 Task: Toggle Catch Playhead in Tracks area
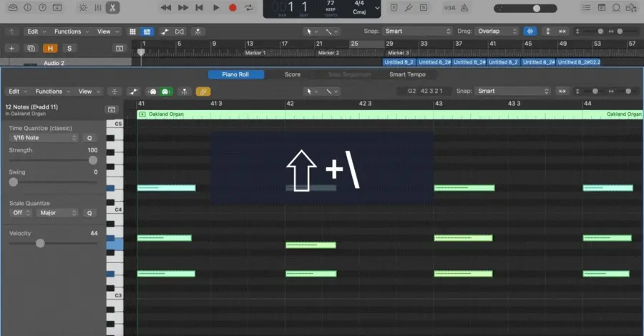point(197,31)
